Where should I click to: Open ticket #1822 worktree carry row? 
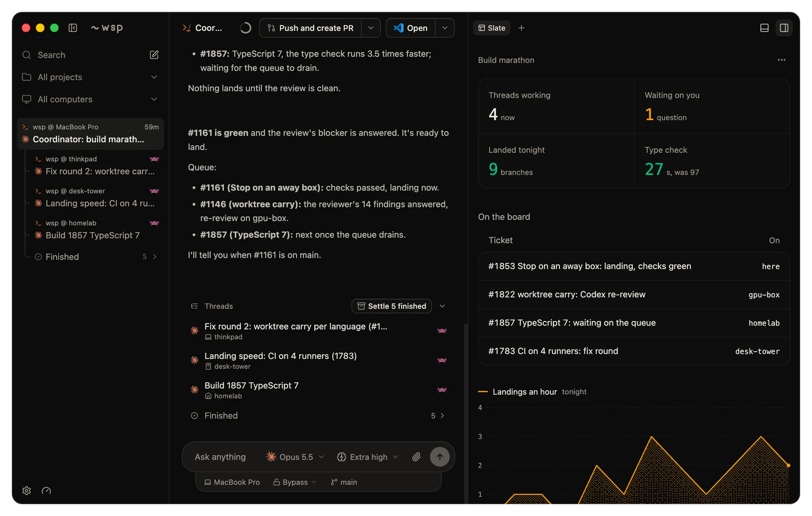[634, 294]
